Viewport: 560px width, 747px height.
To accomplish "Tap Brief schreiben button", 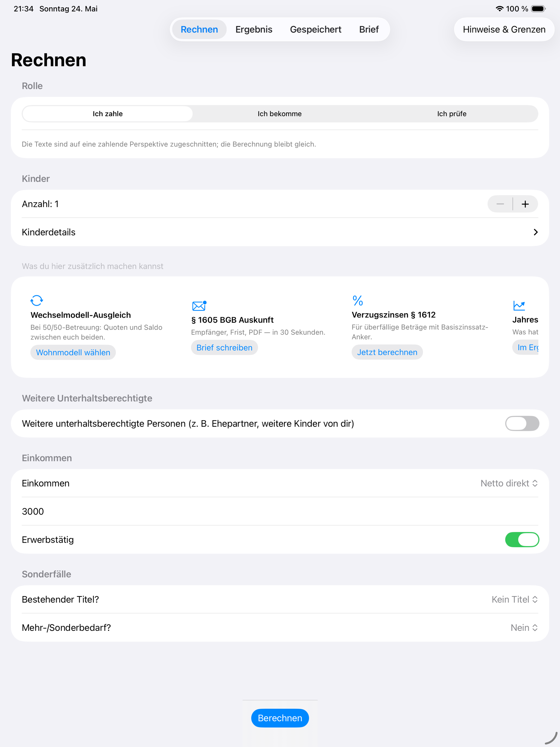I will tap(224, 348).
